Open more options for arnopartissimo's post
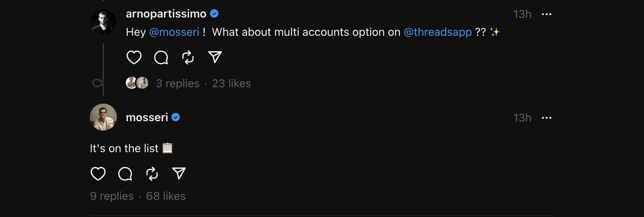 click(x=546, y=14)
